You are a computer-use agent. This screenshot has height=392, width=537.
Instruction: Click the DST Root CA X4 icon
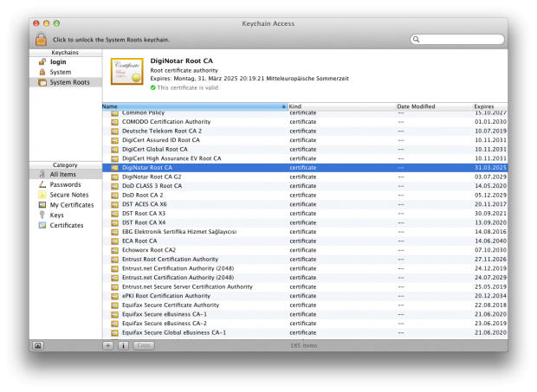pyautogui.click(x=114, y=223)
